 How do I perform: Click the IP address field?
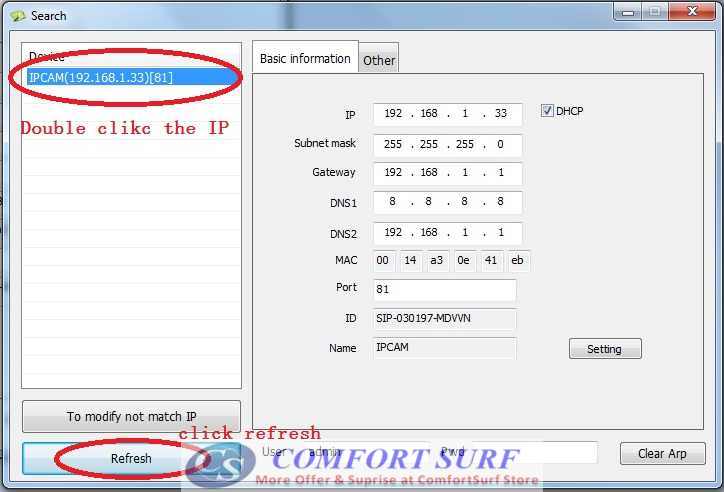click(447, 115)
